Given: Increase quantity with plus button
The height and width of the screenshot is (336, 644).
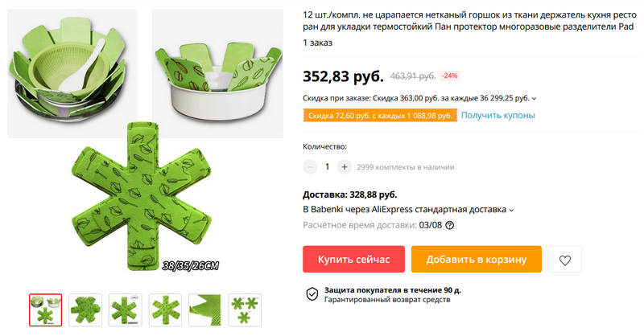Looking at the screenshot, I should point(345,167).
